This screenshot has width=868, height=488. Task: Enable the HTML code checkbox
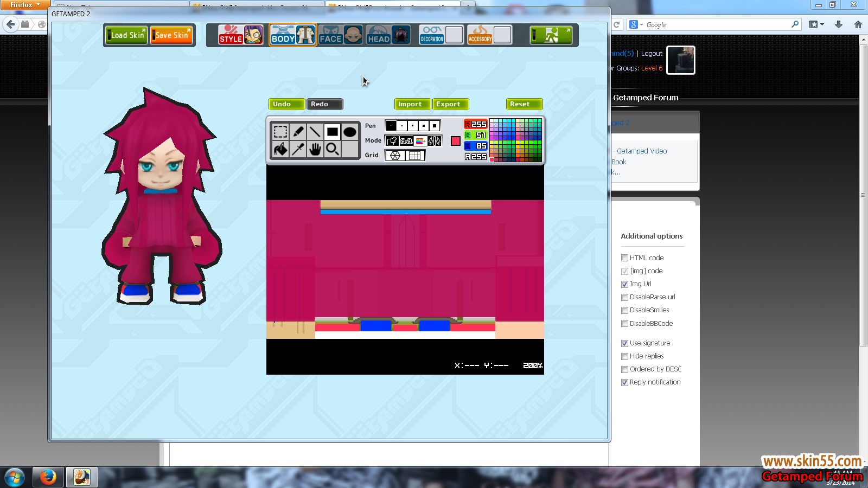coord(624,258)
